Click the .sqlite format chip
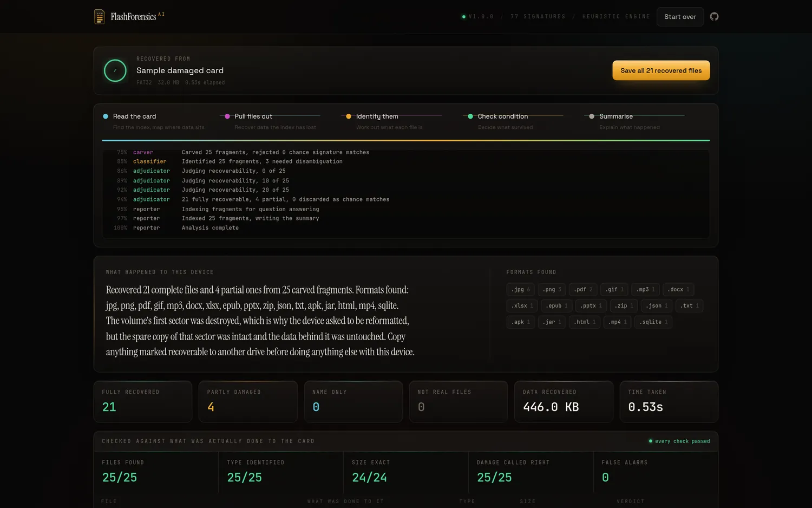This screenshot has height=508, width=812. coord(653,322)
